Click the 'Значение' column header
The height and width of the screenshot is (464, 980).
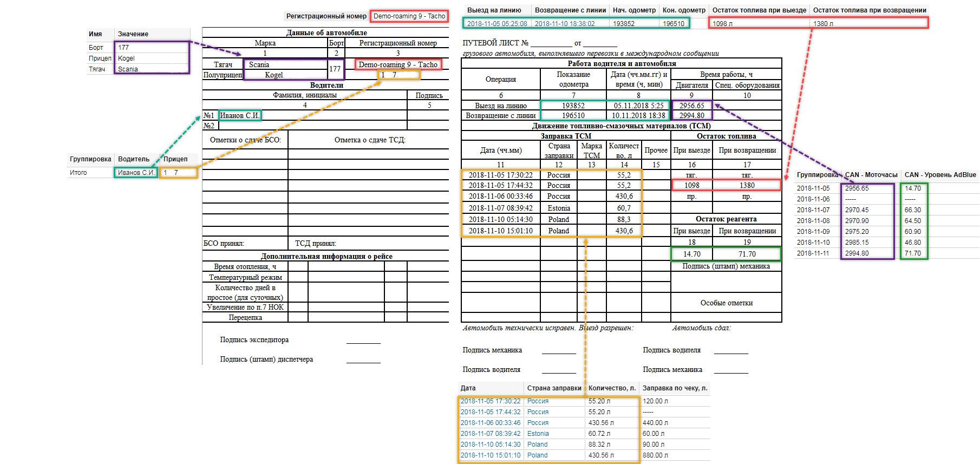pyautogui.click(x=133, y=34)
